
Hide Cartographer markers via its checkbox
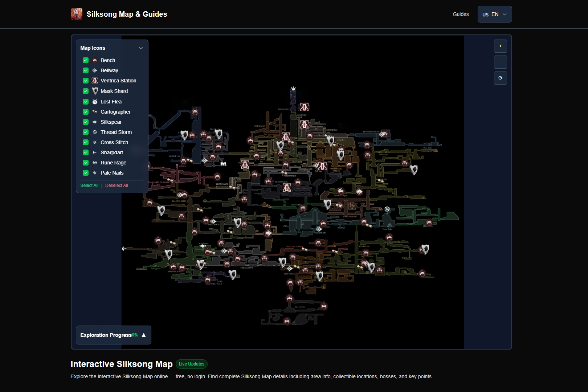click(86, 112)
